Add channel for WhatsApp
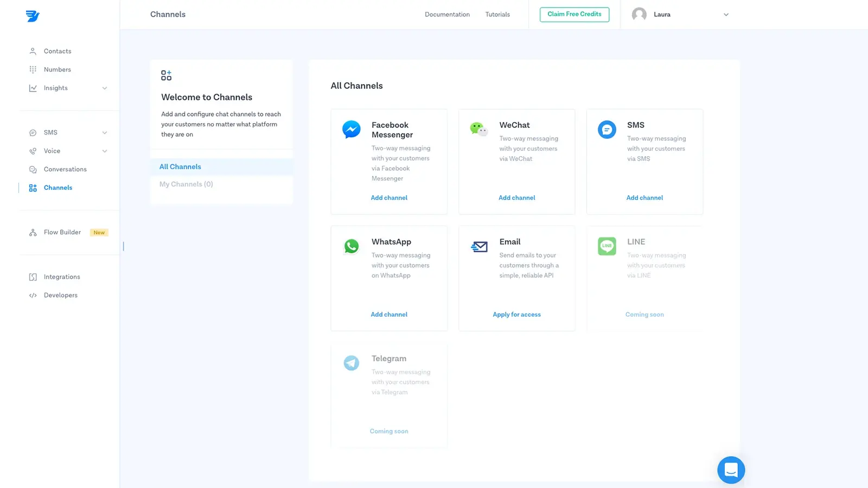The height and width of the screenshot is (488, 868). click(x=389, y=314)
